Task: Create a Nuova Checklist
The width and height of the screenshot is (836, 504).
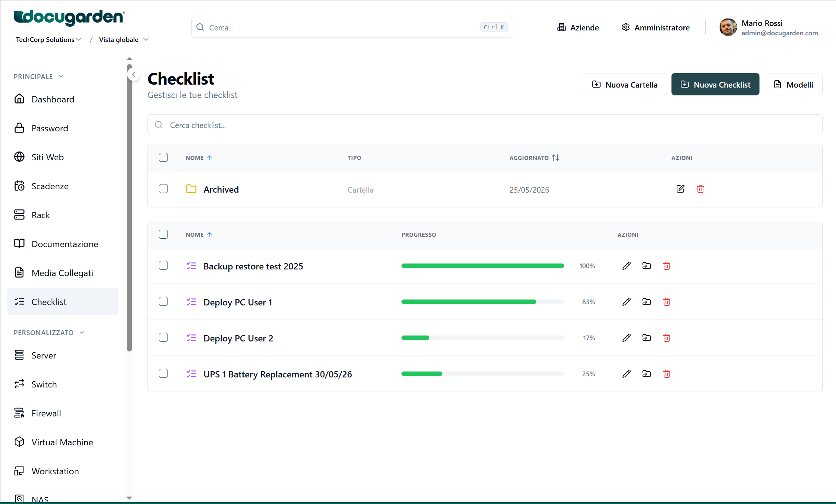Action: tap(715, 84)
